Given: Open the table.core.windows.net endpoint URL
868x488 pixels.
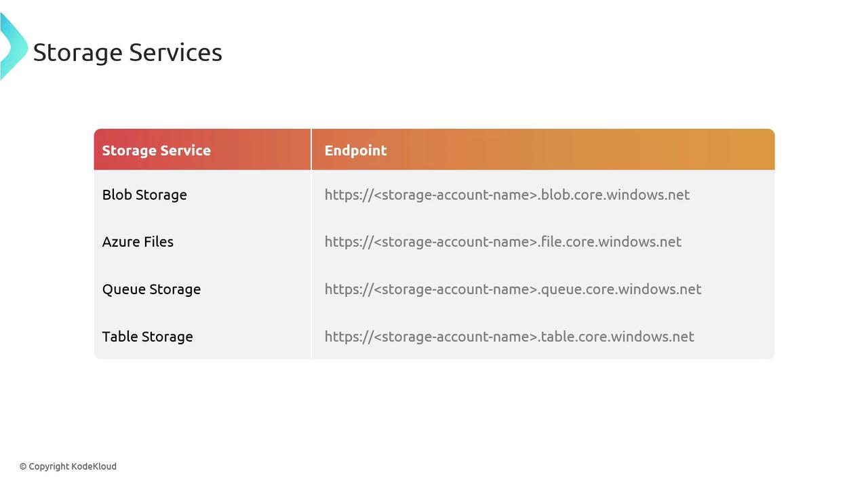Looking at the screenshot, I should pyautogui.click(x=509, y=337).
